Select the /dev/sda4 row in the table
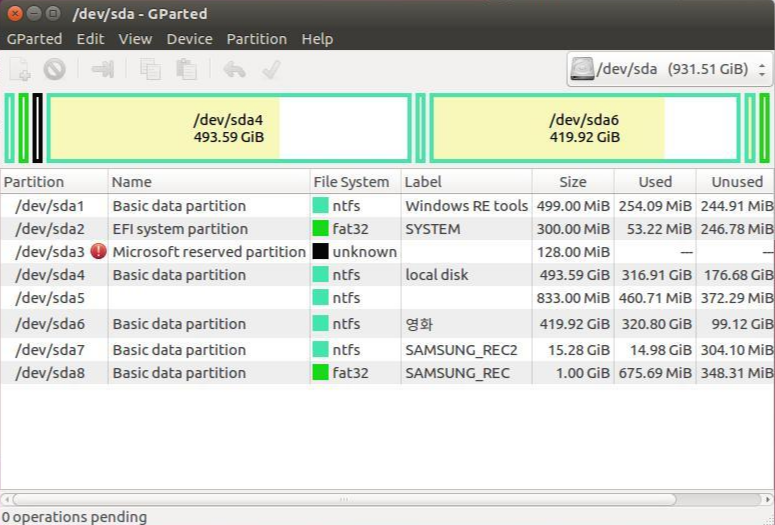 tap(387, 275)
